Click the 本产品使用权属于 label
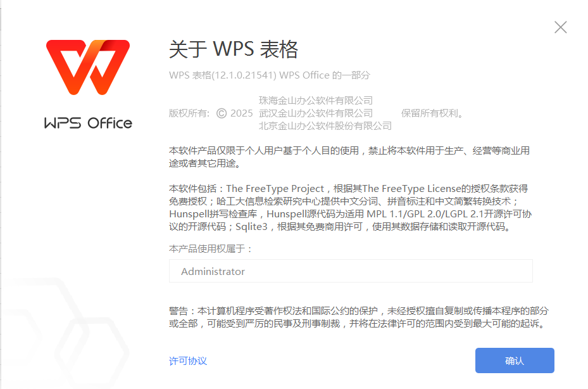Image resolution: width=588 pixels, height=389 pixels. [x=211, y=248]
